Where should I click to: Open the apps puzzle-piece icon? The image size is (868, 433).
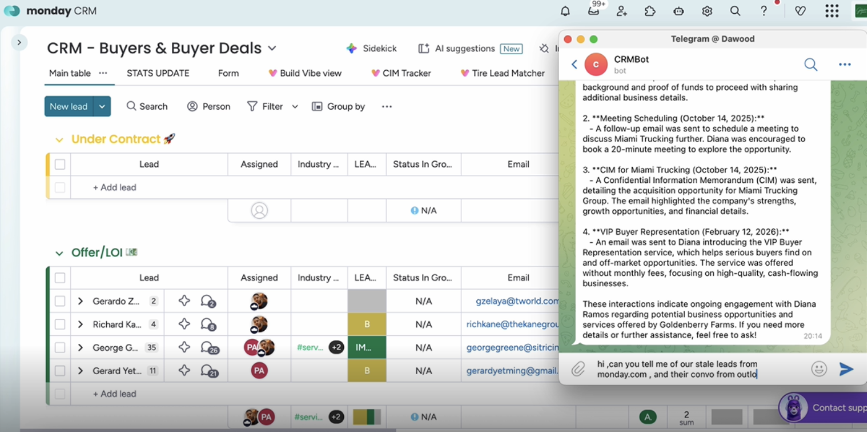click(x=650, y=11)
